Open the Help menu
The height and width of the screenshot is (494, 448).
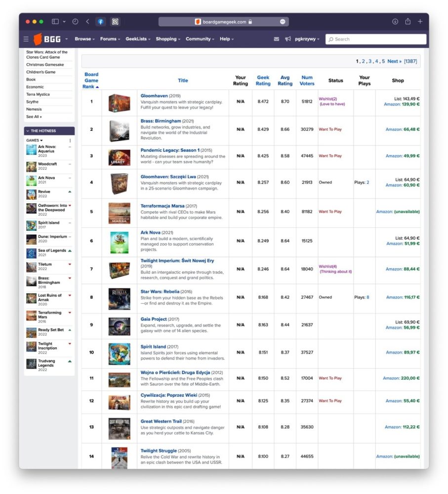[x=227, y=39]
